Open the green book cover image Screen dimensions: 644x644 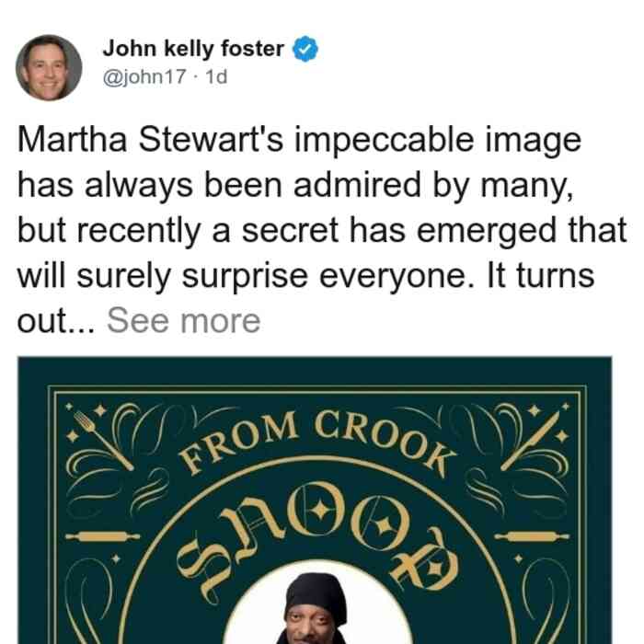click(x=315, y=500)
